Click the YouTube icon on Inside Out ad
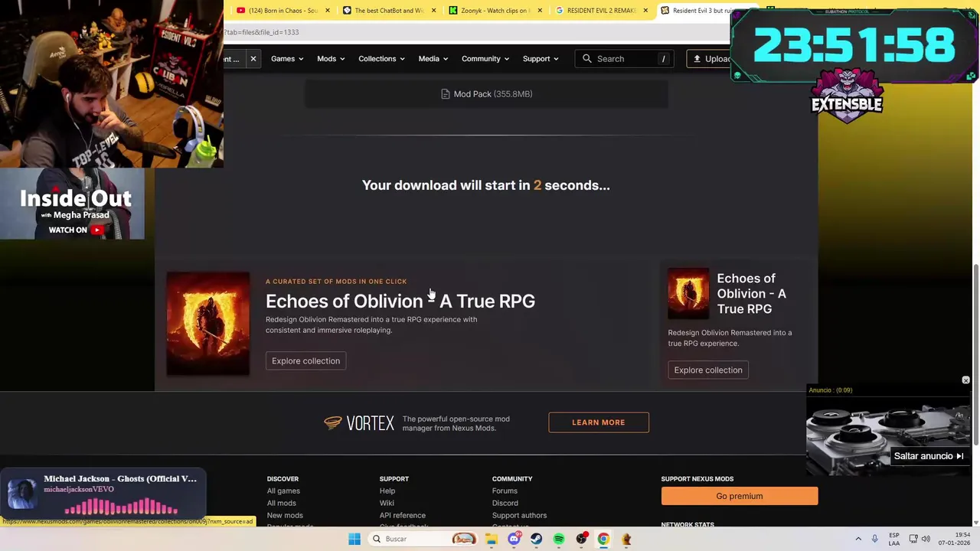 97,230
